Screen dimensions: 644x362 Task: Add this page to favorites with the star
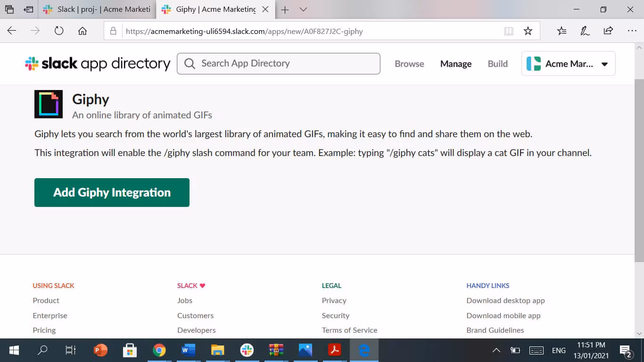[x=528, y=31]
